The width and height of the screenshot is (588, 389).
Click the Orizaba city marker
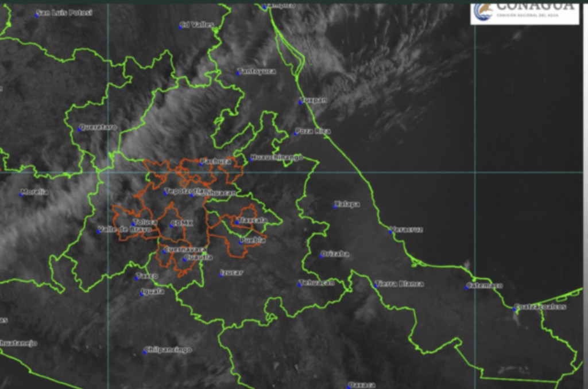click(322, 255)
